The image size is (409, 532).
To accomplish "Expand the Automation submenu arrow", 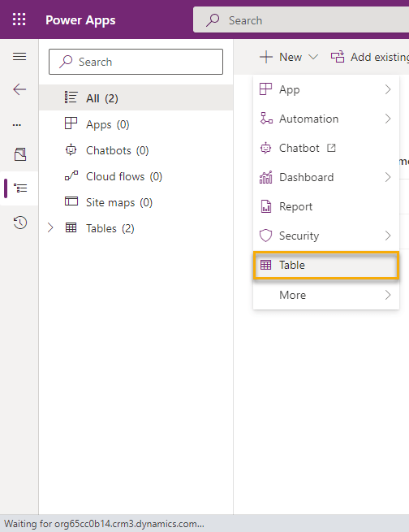I will pos(388,119).
